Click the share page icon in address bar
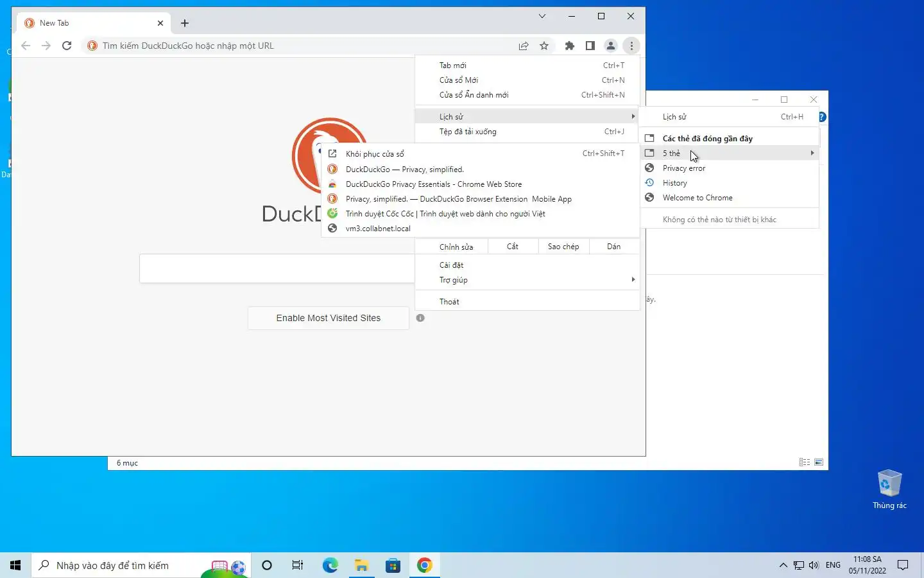Image resolution: width=924 pixels, height=578 pixels. [x=524, y=46]
